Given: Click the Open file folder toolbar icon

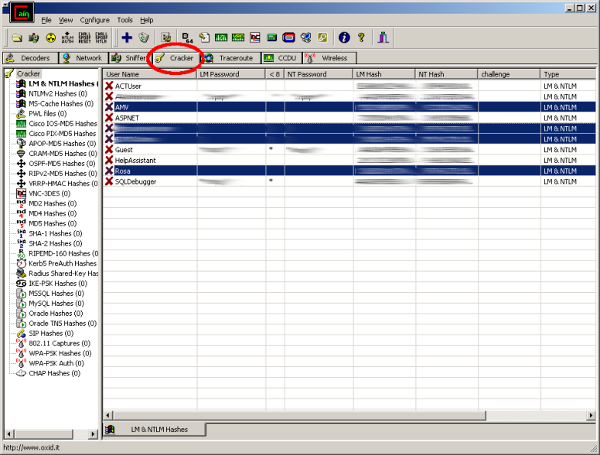Looking at the screenshot, I should coord(16,38).
